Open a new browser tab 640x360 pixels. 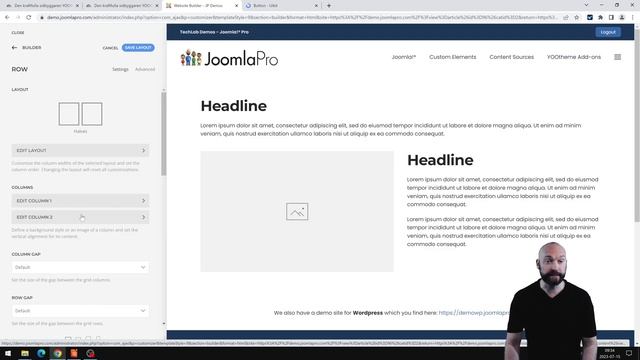[329, 6]
